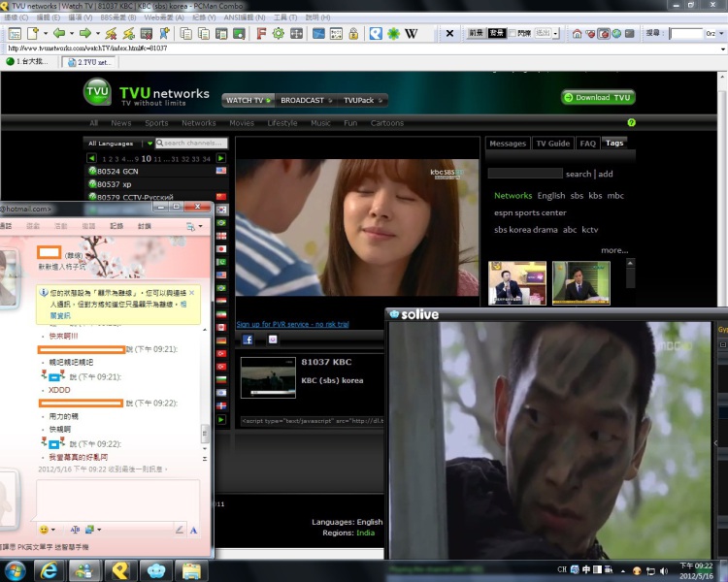The width and height of the screenshot is (728, 582).
Task: Click the green forward arrow in PCMan toolbar
Action: (x=85, y=33)
